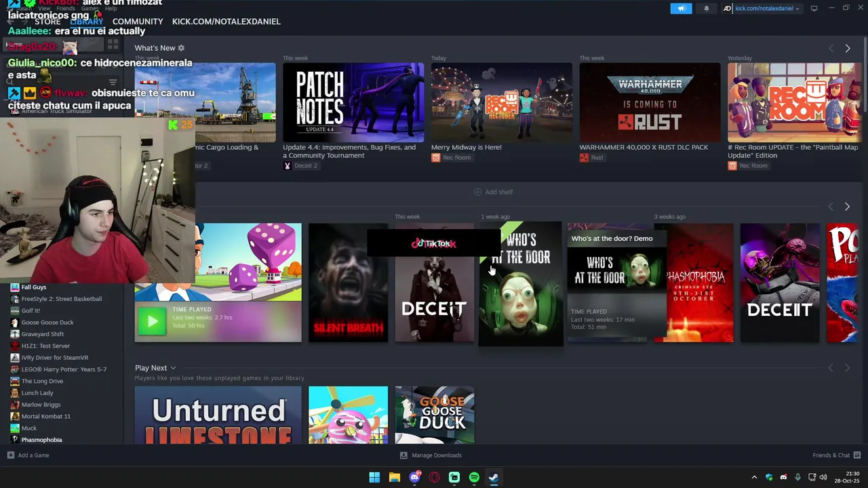Select Unturned Limestone in Play Next

pos(218,415)
